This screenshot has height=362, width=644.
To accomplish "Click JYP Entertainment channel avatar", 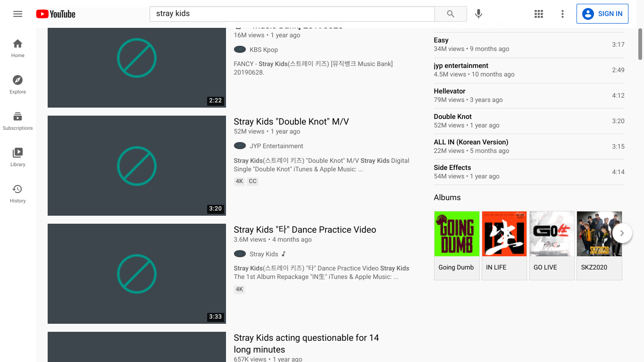I will [x=240, y=146].
